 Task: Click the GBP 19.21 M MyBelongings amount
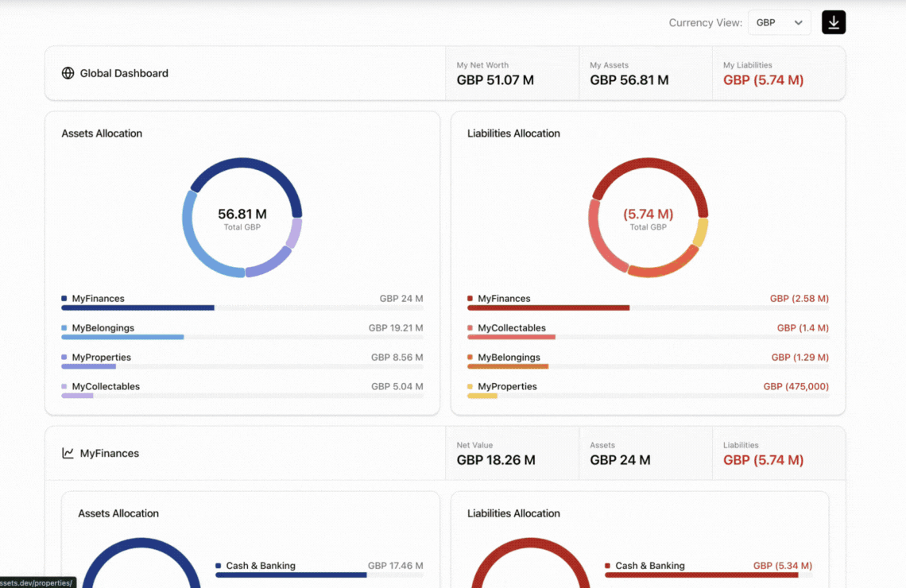(396, 328)
